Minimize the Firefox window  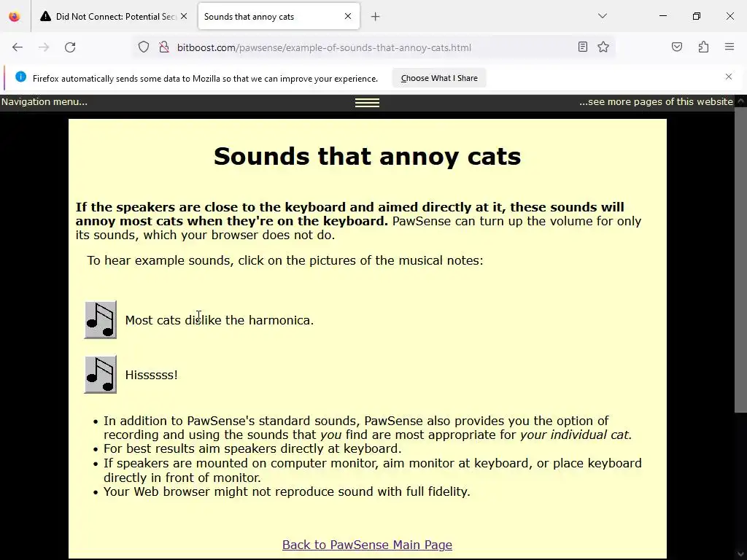point(662,16)
